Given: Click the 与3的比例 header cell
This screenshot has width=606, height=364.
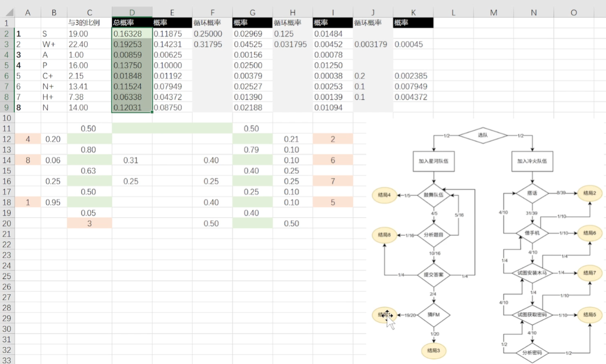Looking at the screenshot, I should coord(89,23).
